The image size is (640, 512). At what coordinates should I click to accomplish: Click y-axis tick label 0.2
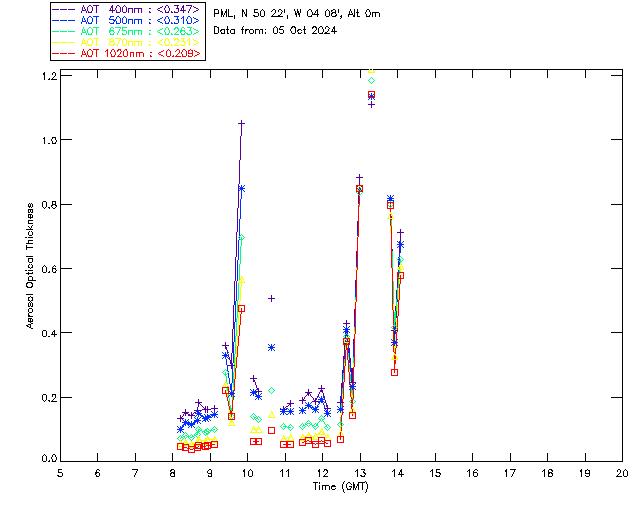coord(49,397)
